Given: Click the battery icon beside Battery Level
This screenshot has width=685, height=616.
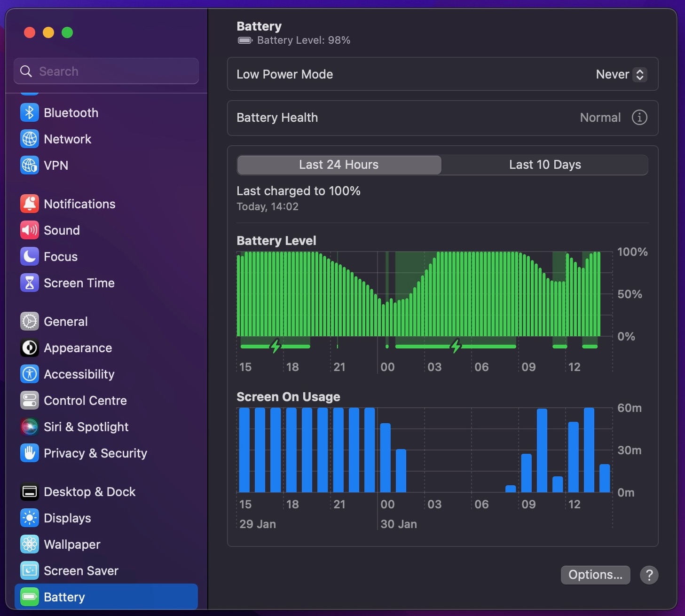Looking at the screenshot, I should tap(245, 40).
